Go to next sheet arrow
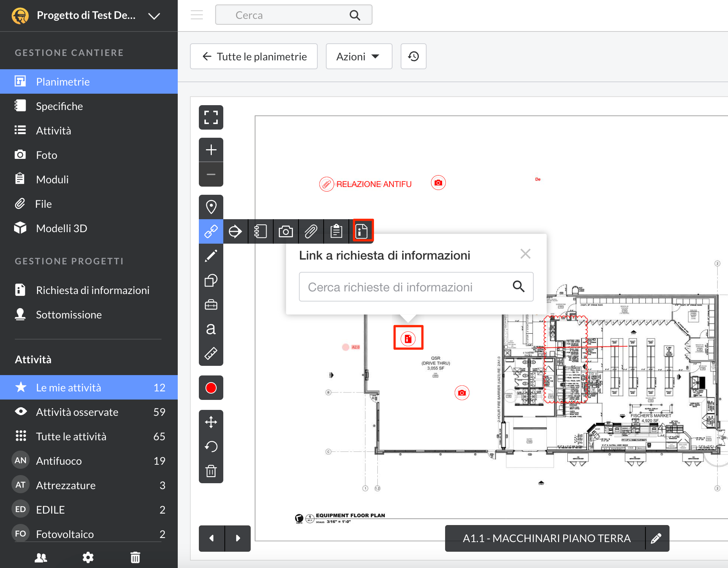The width and height of the screenshot is (728, 568). [x=238, y=538]
